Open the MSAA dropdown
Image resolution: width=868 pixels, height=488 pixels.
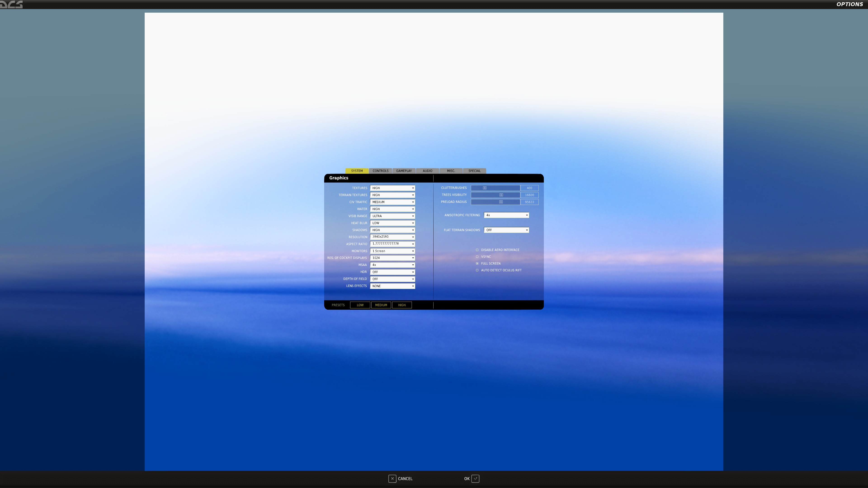coord(393,265)
